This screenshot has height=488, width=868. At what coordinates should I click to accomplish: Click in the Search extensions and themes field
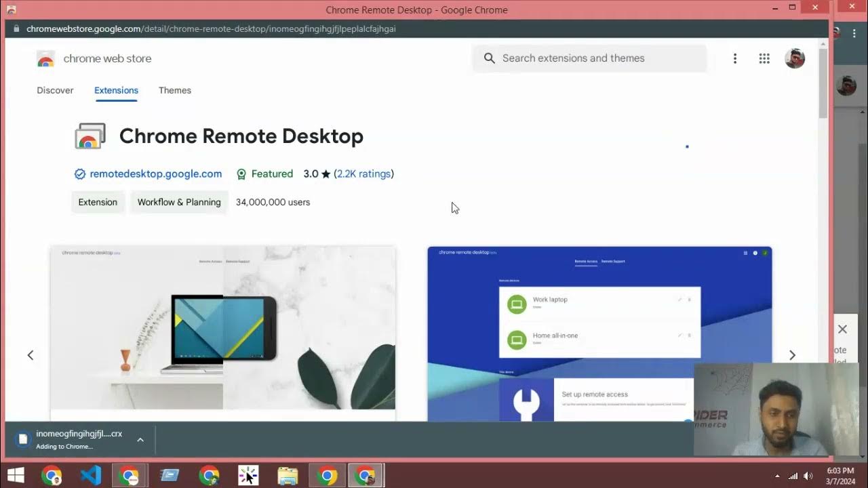point(590,58)
